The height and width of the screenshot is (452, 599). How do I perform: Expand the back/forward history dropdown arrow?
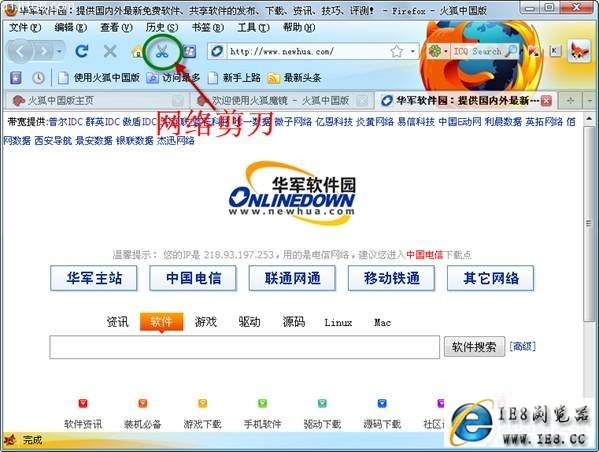click(x=59, y=51)
